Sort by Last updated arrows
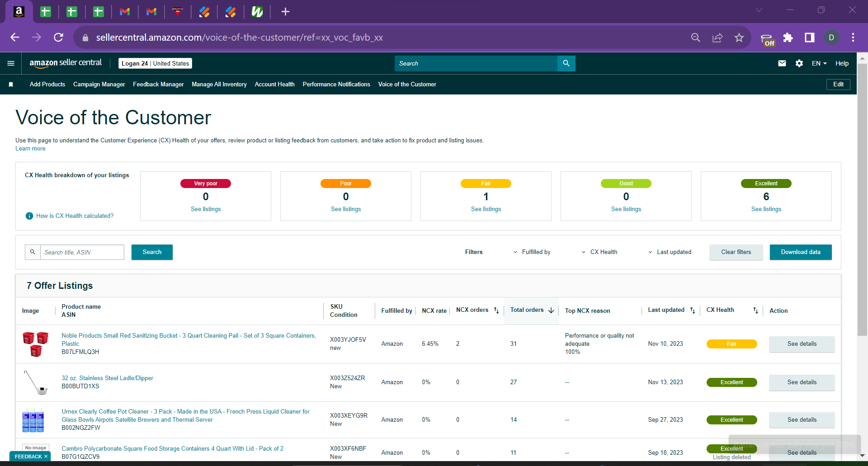This screenshot has height=466, width=868. 693,311
